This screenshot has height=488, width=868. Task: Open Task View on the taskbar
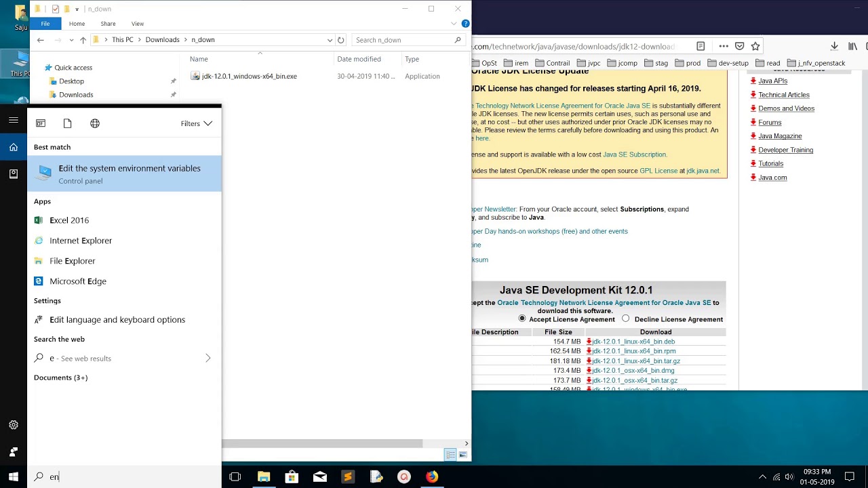click(235, 477)
